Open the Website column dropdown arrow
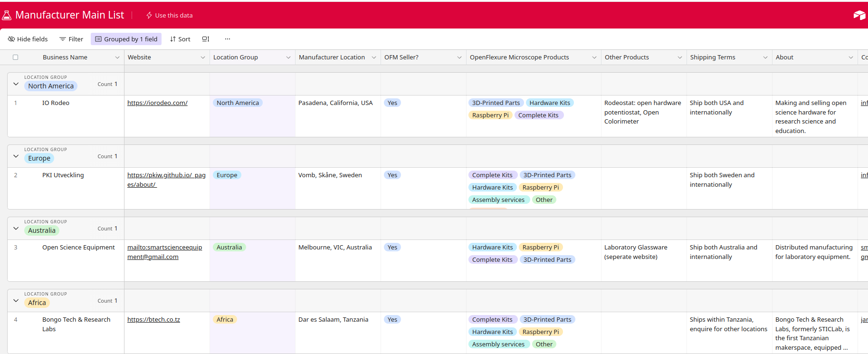This screenshot has height=354, width=868. [203, 57]
